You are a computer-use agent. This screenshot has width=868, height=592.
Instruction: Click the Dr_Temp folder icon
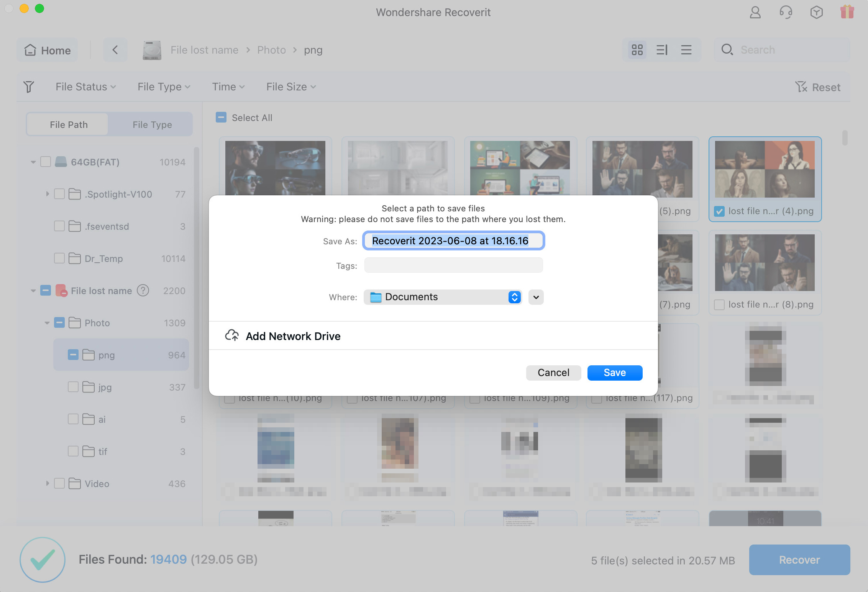point(75,258)
